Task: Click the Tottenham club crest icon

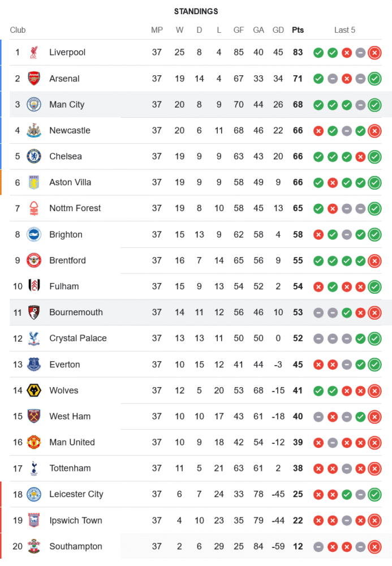Action: (x=34, y=468)
